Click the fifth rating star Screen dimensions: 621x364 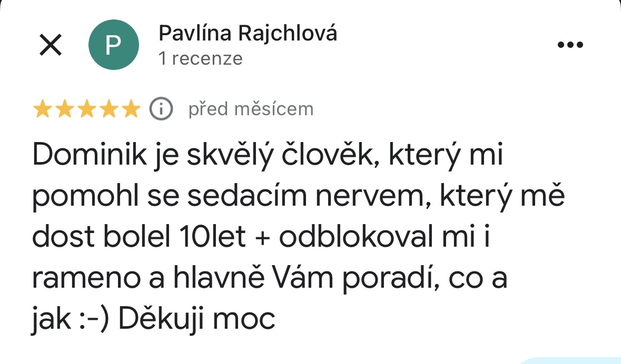tap(129, 109)
